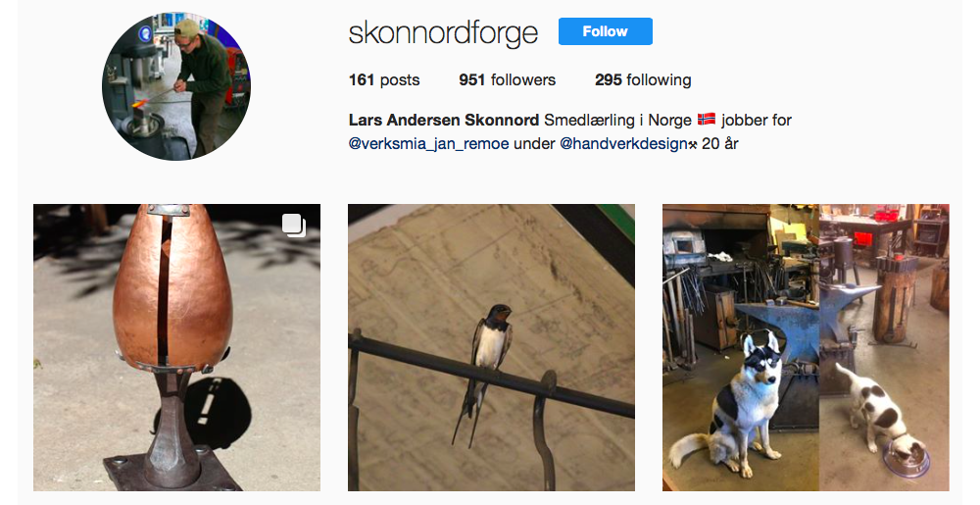This screenshot has height=505, width=980.
Task: Open the @handverkdesign profile link
Action: tap(623, 144)
